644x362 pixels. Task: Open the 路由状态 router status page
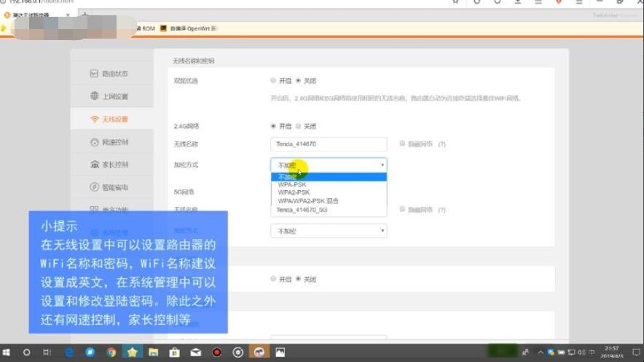coord(109,74)
